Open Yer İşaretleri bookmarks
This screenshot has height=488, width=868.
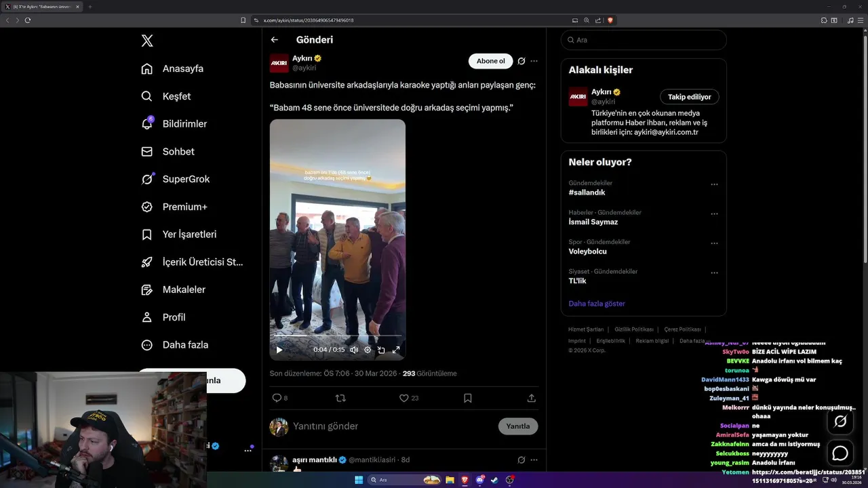(x=179, y=235)
